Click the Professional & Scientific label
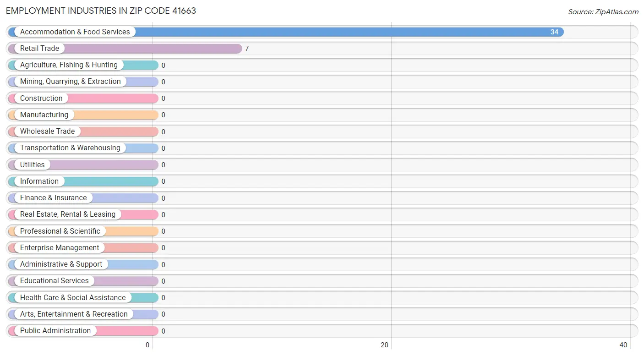644x356 pixels. pyautogui.click(x=60, y=231)
